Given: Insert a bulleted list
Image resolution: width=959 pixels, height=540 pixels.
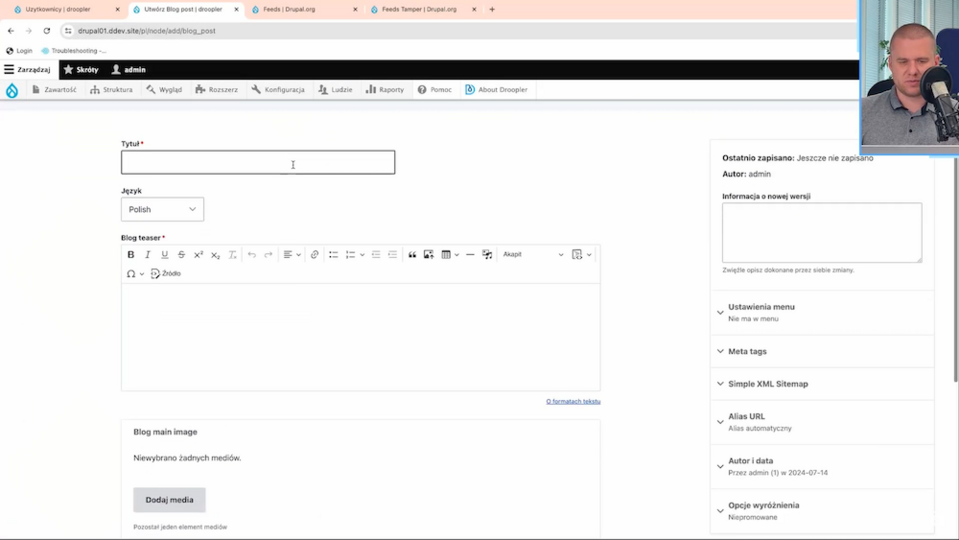Looking at the screenshot, I should tap(333, 254).
